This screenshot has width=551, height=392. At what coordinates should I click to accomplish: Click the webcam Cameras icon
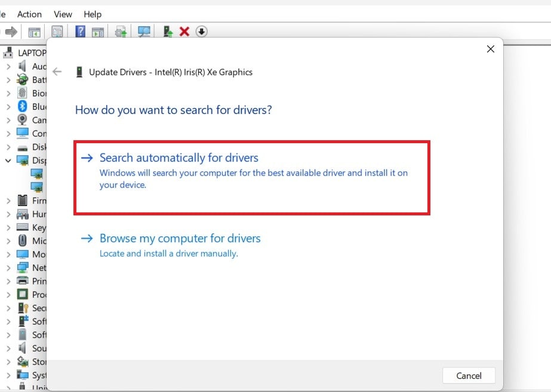[22, 119]
